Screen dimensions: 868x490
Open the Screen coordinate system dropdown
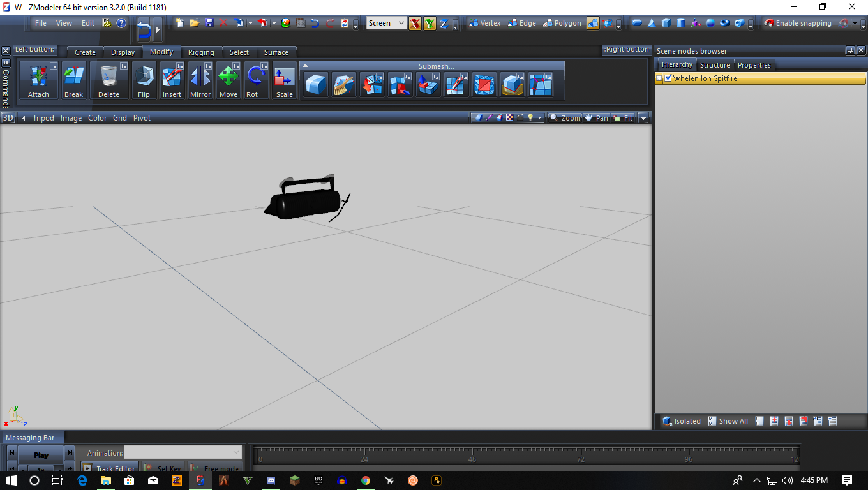pos(387,23)
